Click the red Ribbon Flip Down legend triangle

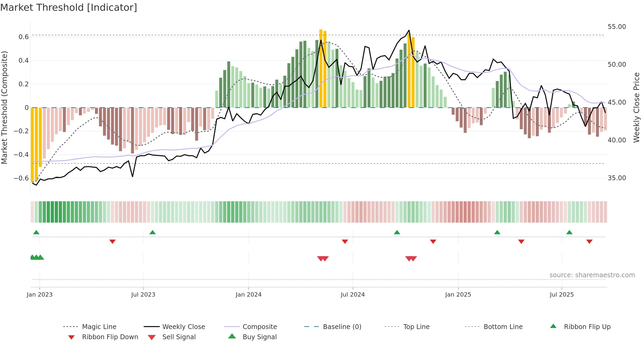pos(71,337)
